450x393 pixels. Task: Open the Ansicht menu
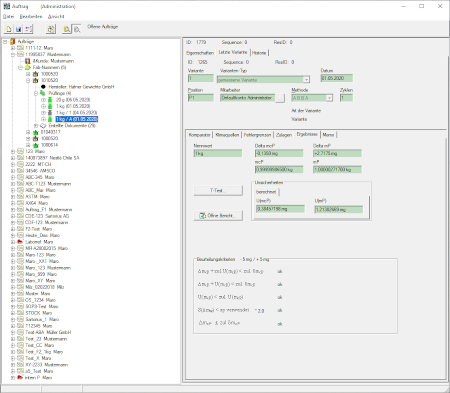[56, 16]
